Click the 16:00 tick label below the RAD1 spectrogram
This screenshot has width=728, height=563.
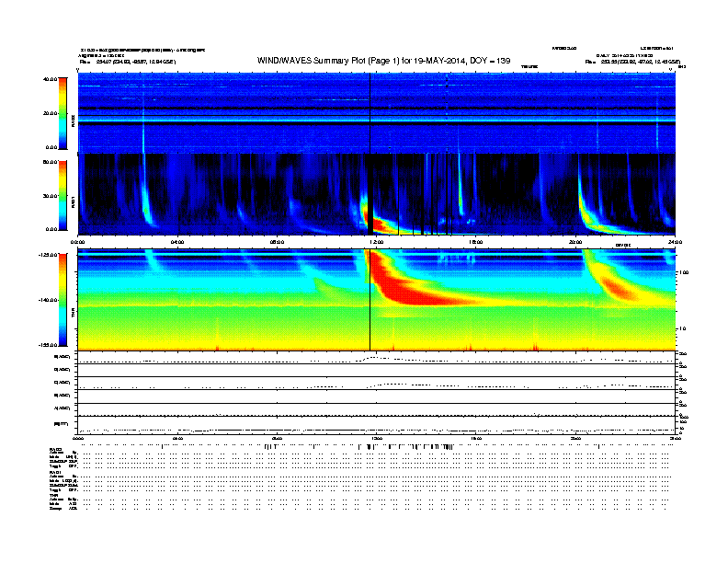click(476, 242)
